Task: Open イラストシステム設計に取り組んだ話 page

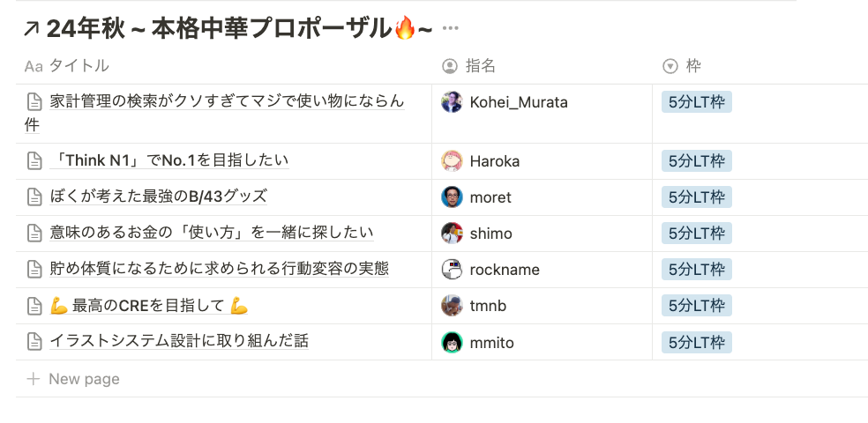Action: [179, 341]
